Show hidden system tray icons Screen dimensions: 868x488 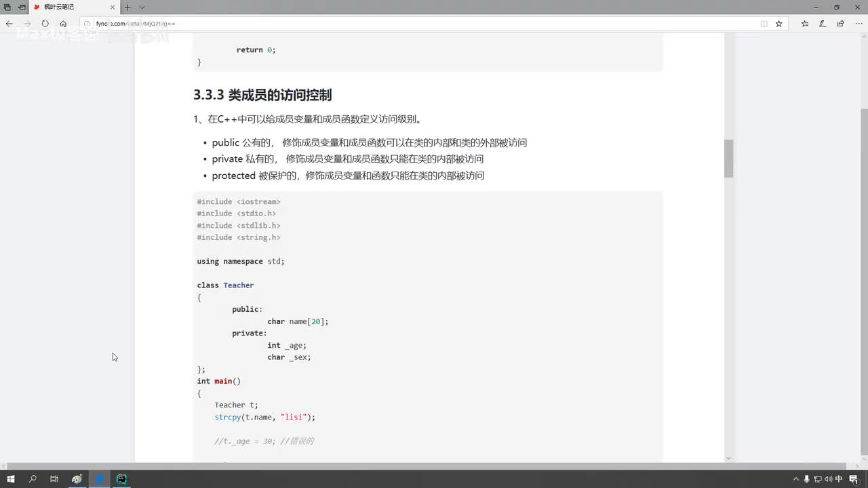point(796,479)
